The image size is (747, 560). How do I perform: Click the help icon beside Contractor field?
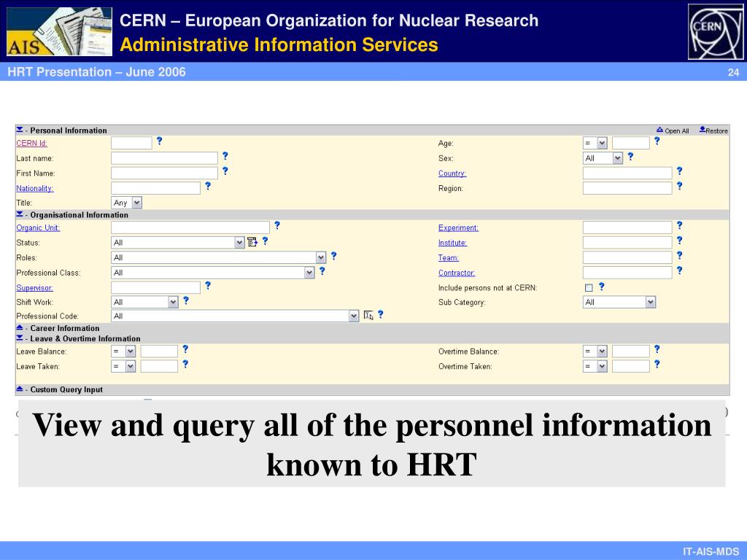tap(679, 270)
